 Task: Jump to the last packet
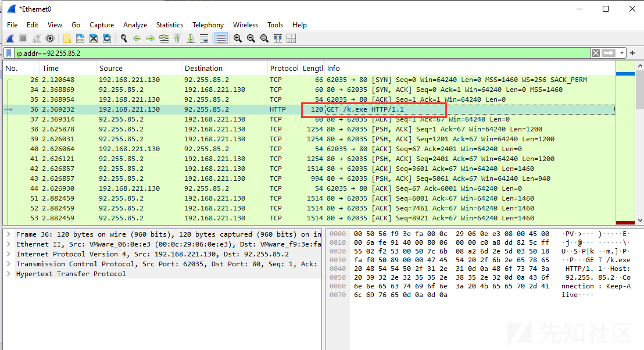pyautogui.click(x=191, y=38)
